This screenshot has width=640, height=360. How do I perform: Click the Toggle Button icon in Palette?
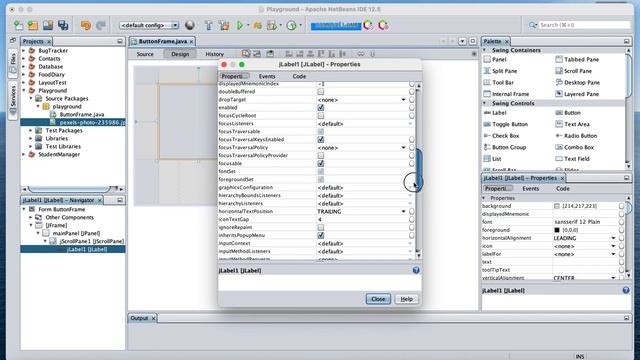coord(487,124)
